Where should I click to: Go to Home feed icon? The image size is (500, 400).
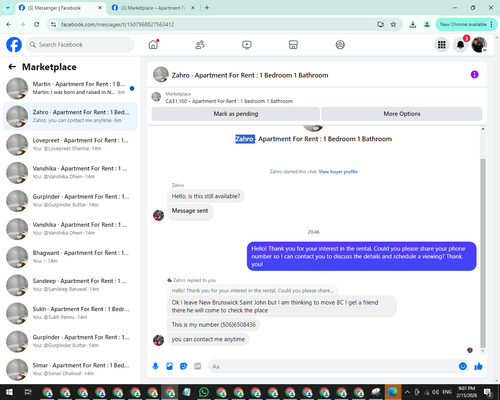153,45
